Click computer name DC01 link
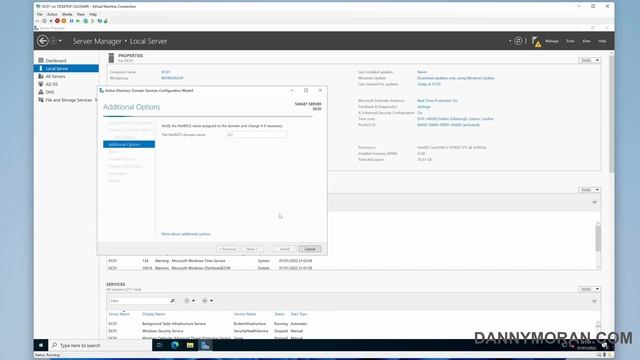This screenshot has width=640, height=360. pos(165,72)
